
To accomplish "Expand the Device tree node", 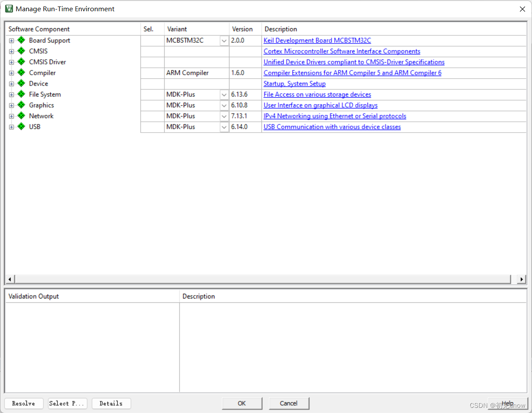I will [x=11, y=83].
